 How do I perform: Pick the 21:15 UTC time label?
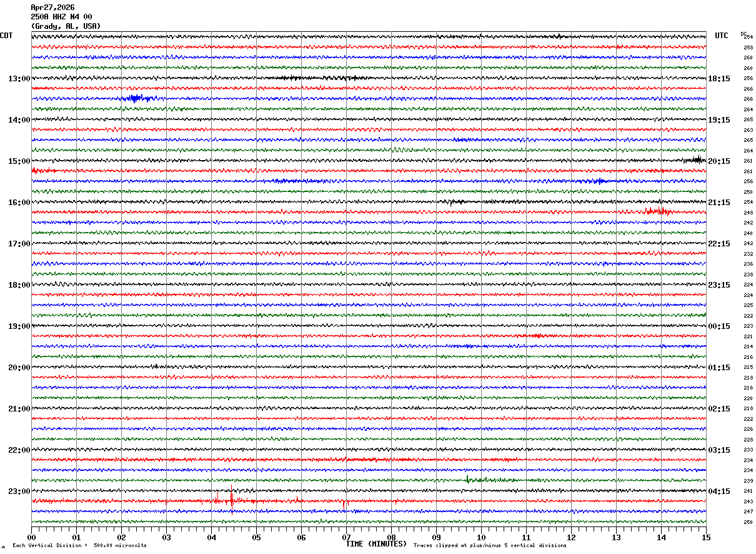719,203
